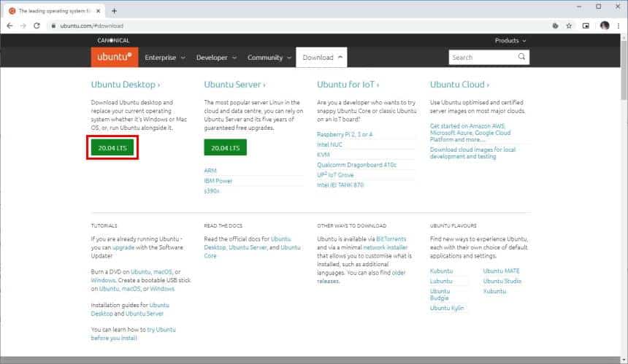This screenshot has height=364, width=628.
Task: Open the ARM server link
Action: pyautogui.click(x=210, y=171)
